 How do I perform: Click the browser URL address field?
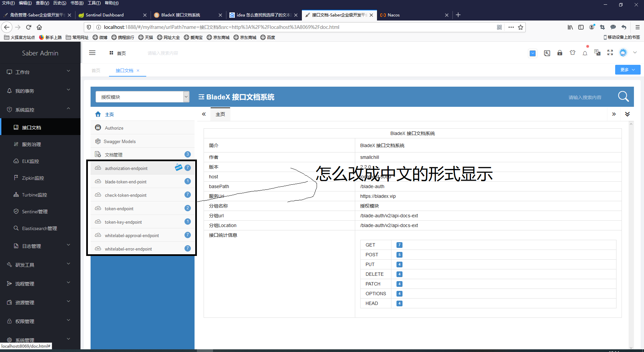tap(299, 27)
